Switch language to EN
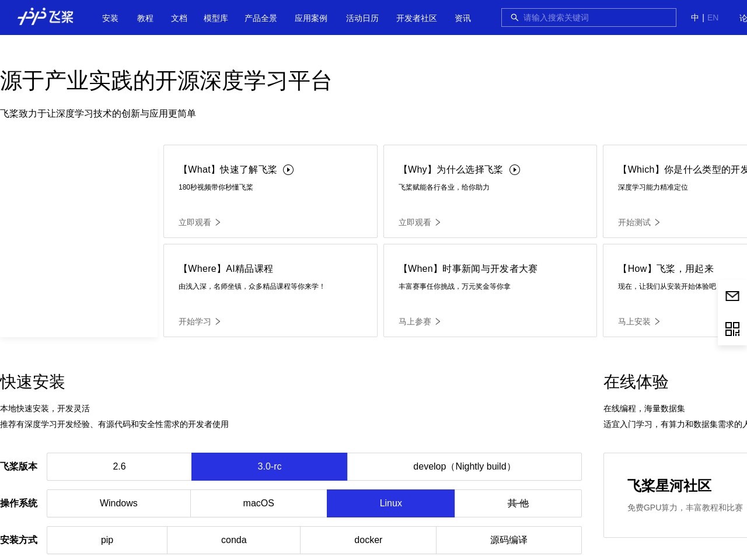Viewport: 747px width, 560px height. [713, 17]
